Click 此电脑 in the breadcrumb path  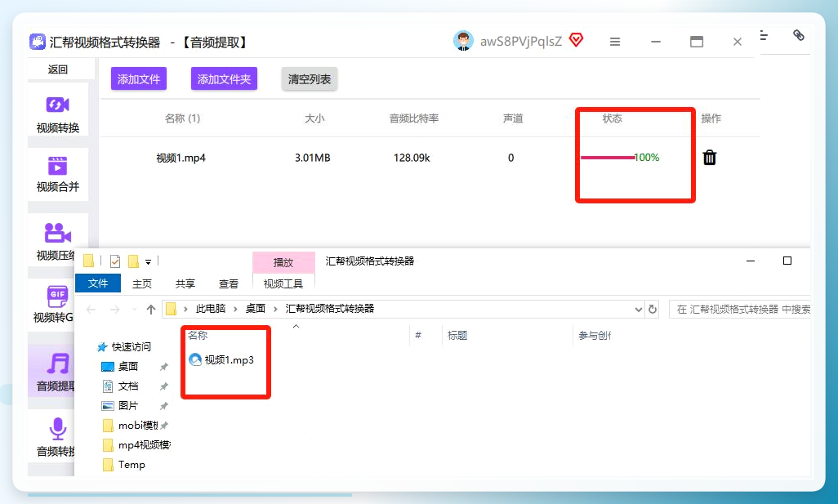point(211,309)
